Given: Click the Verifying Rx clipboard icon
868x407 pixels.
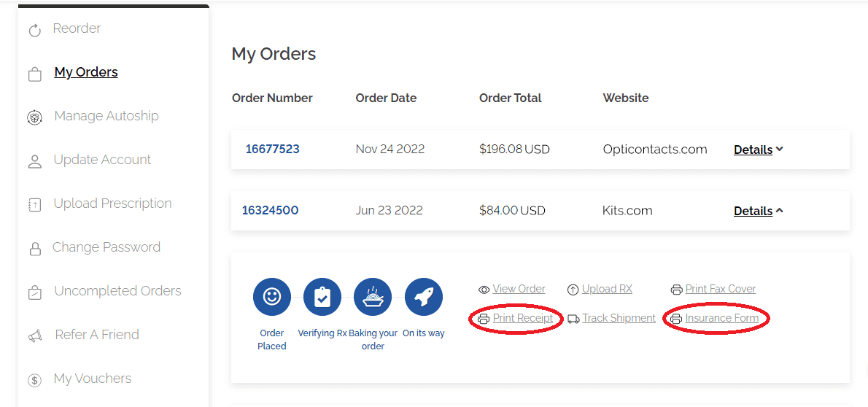Looking at the screenshot, I should click(x=322, y=297).
